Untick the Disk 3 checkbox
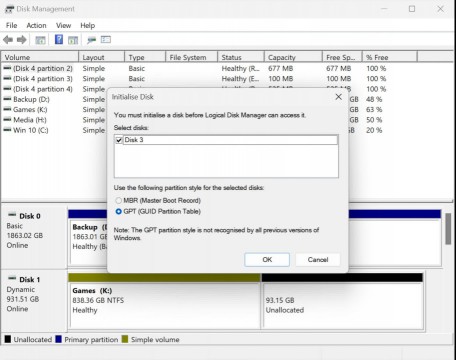This screenshot has width=456, height=360. coord(119,140)
